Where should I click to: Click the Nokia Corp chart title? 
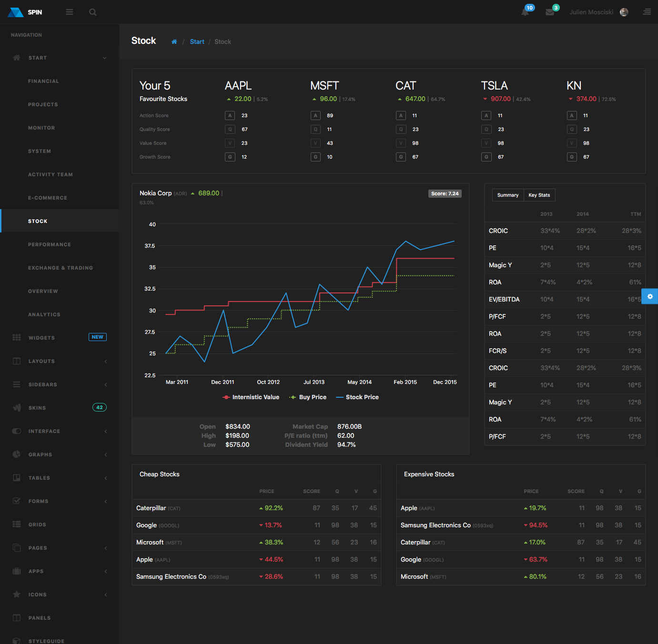point(155,193)
